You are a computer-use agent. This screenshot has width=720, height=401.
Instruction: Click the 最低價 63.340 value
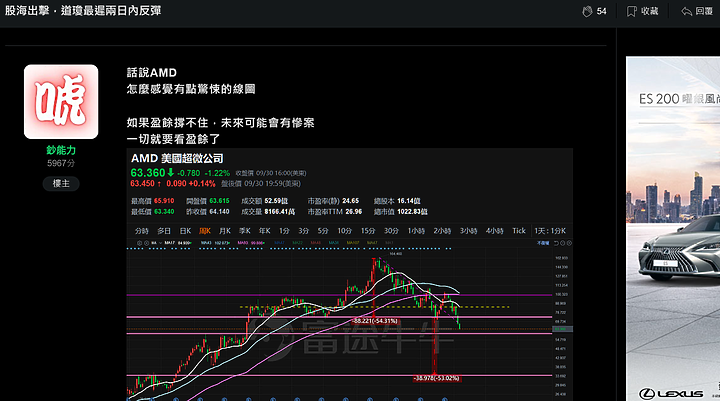tap(164, 211)
